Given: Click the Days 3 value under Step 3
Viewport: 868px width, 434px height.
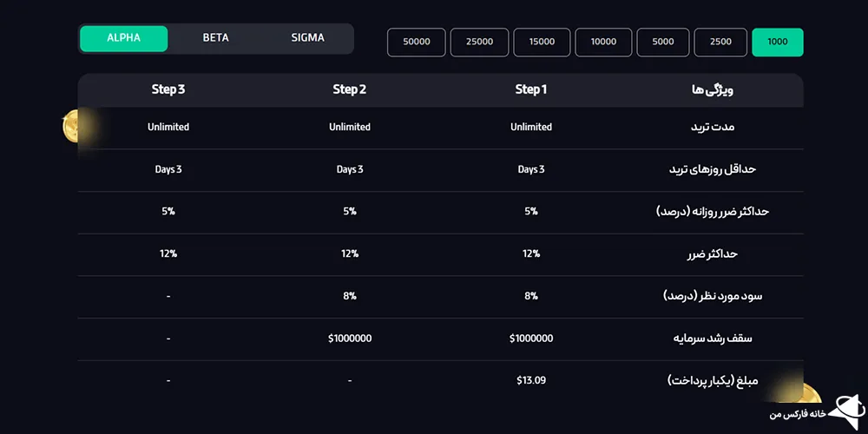Looking at the screenshot, I should point(168,169).
